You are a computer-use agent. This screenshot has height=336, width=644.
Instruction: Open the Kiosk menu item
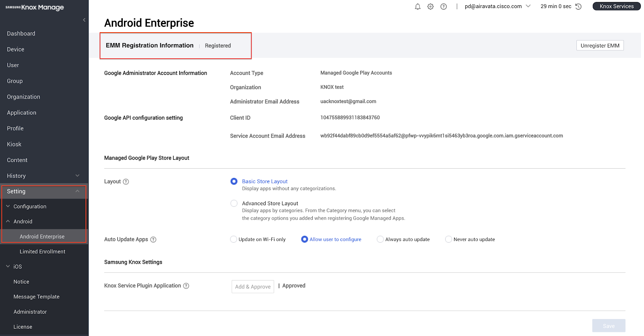coord(14,144)
